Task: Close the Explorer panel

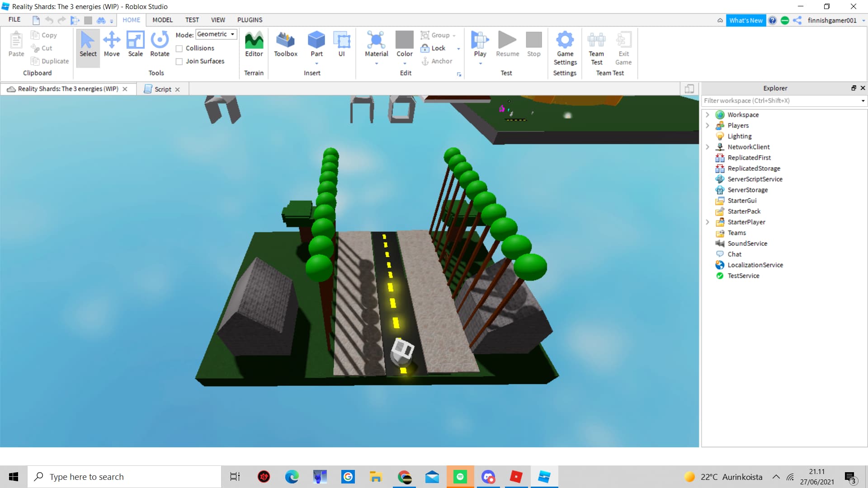Action: tap(863, 88)
